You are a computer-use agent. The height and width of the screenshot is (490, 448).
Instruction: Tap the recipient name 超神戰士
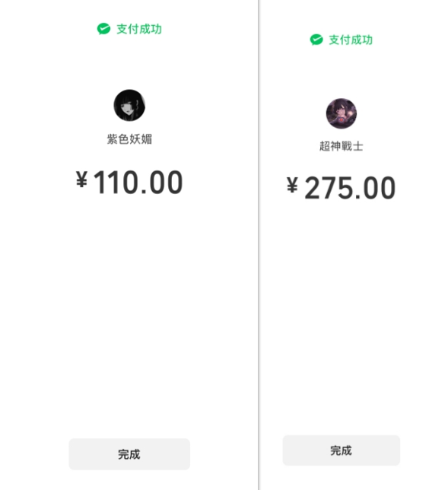[x=342, y=146]
